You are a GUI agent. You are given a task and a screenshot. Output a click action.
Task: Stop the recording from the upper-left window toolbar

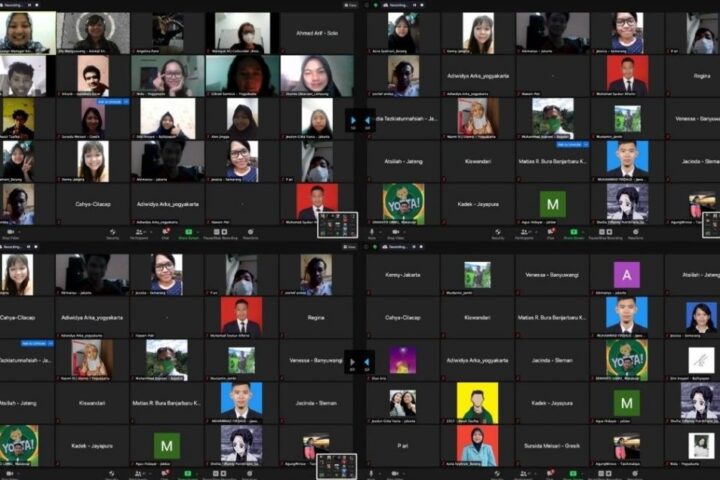coord(224,232)
